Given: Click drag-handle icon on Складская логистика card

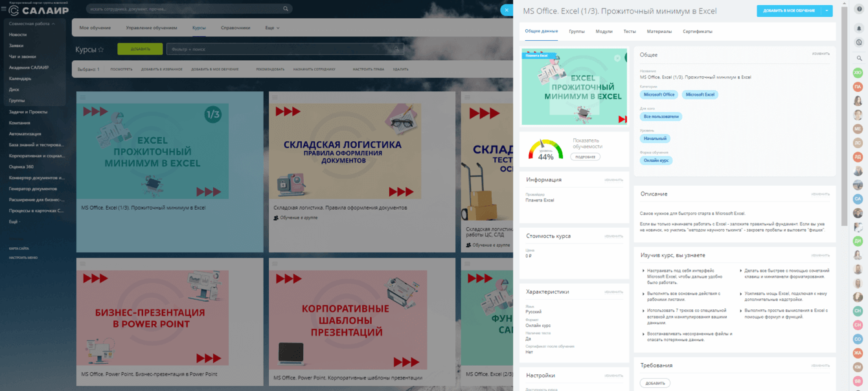Looking at the screenshot, I should pos(274,97).
